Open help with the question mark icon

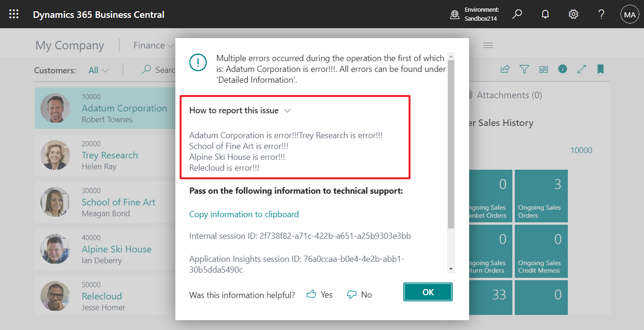pos(601,14)
